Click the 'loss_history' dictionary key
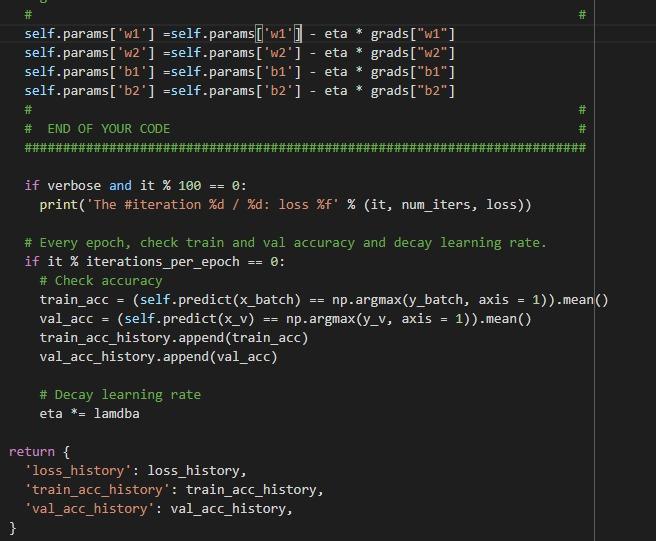Image resolution: width=656 pixels, height=541 pixels. [x=78, y=471]
